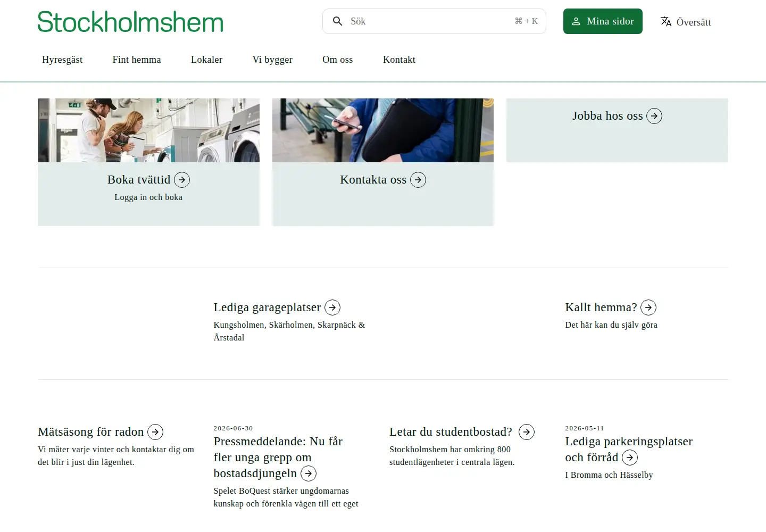766x532 pixels.
Task: Click the user icon in Mina sidor
Action: [576, 21]
